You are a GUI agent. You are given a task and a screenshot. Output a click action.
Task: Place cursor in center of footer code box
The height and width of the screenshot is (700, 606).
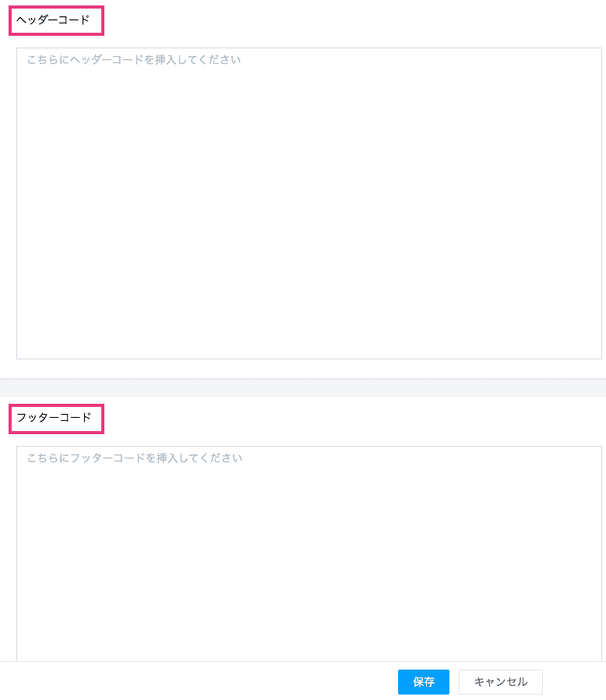coord(308,553)
